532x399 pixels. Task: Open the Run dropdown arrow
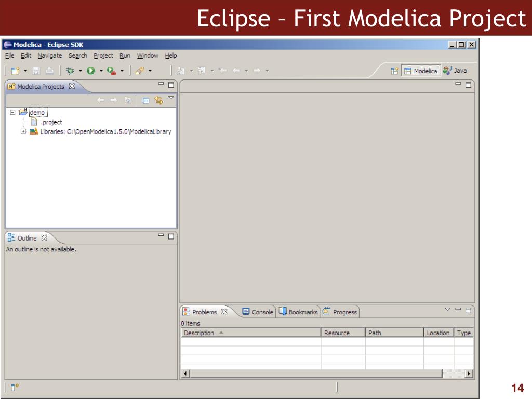101,71
